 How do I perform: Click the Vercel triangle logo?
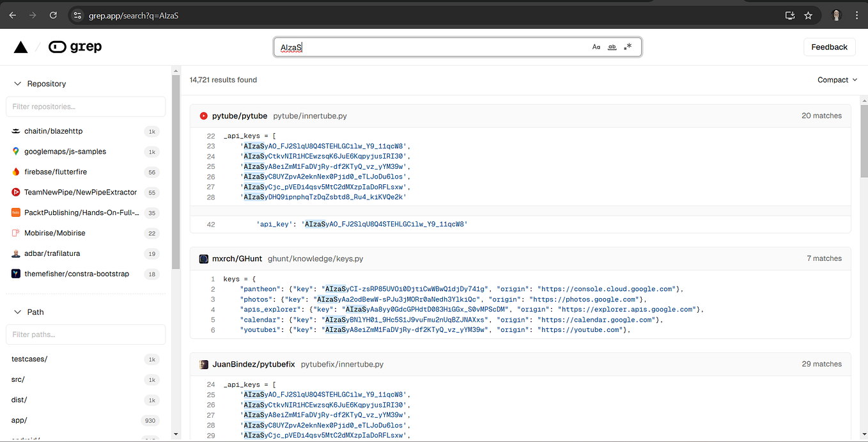[21, 46]
